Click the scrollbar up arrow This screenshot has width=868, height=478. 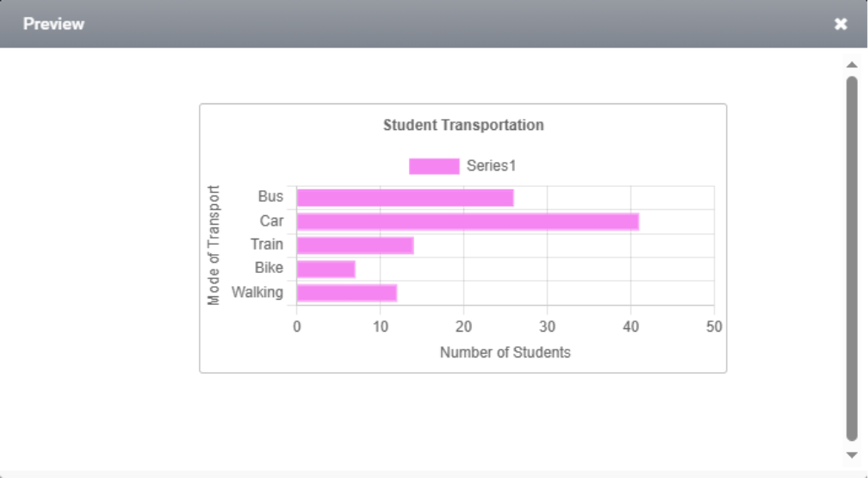click(852, 65)
